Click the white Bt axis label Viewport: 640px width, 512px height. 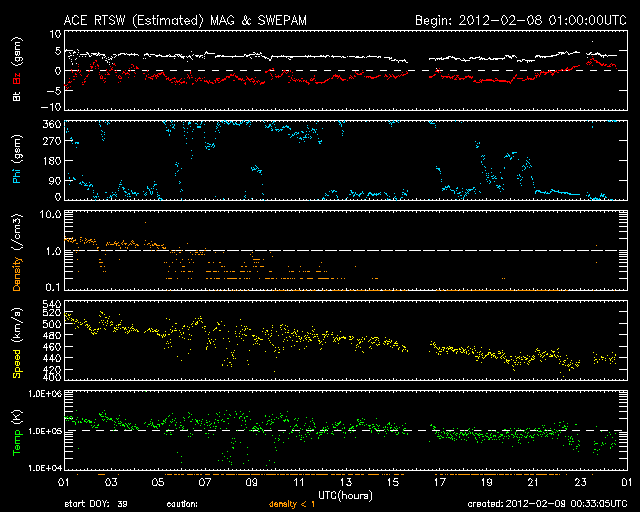click(16, 97)
